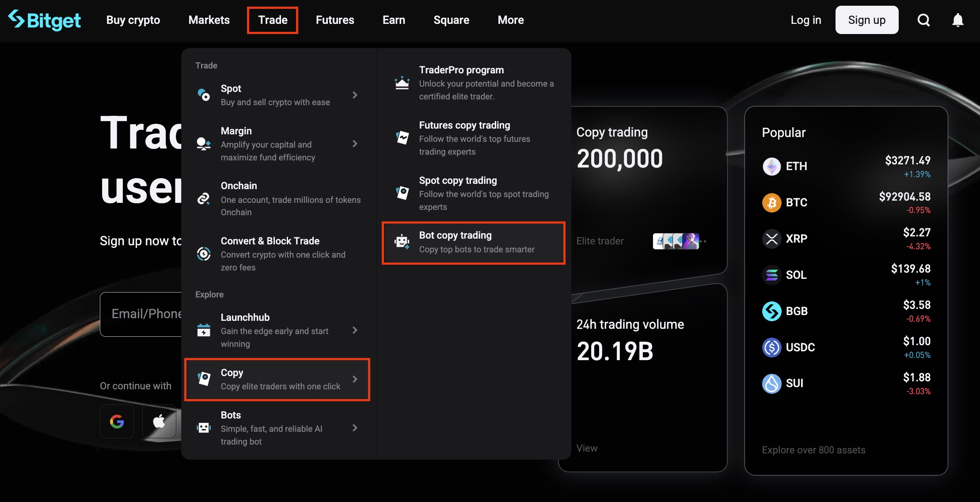Viewport: 980px width, 502px height.
Task: Open the search magnifier
Action: (923, 20)
